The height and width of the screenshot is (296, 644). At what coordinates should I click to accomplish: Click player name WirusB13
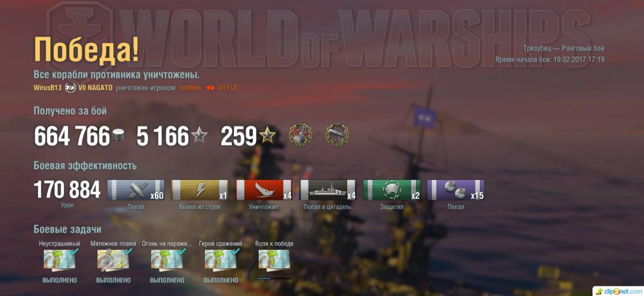tap(48, 88)
